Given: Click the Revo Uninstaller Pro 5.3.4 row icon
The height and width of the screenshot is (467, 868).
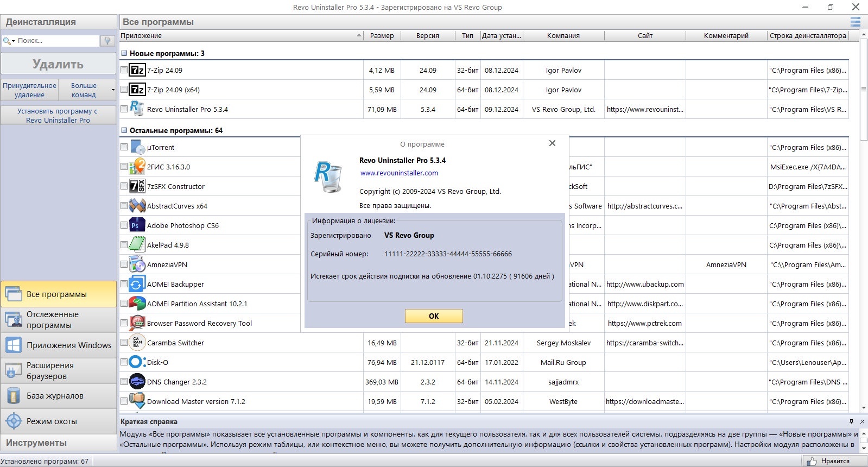Looking at the screenshot, I should tap(137, 109).
